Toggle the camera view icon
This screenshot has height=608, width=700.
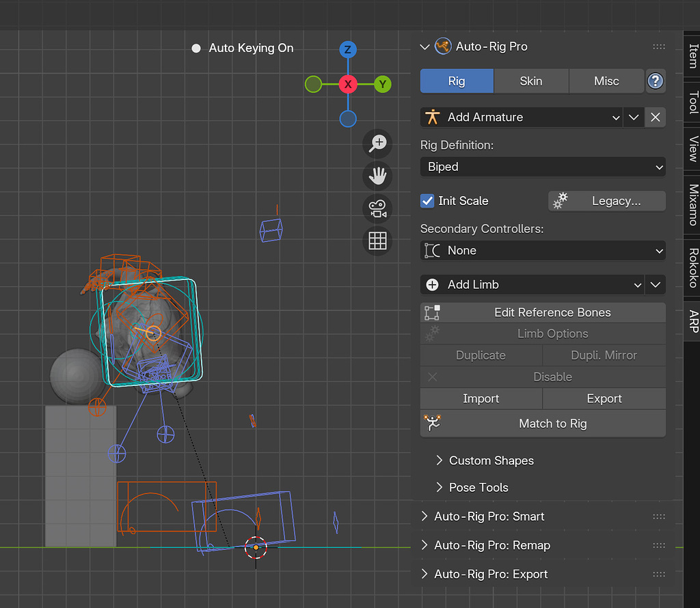pos(377,209)
